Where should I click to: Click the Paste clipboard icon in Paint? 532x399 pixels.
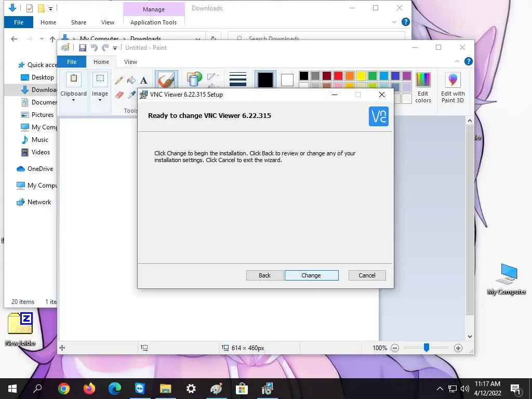pos(74,79)
